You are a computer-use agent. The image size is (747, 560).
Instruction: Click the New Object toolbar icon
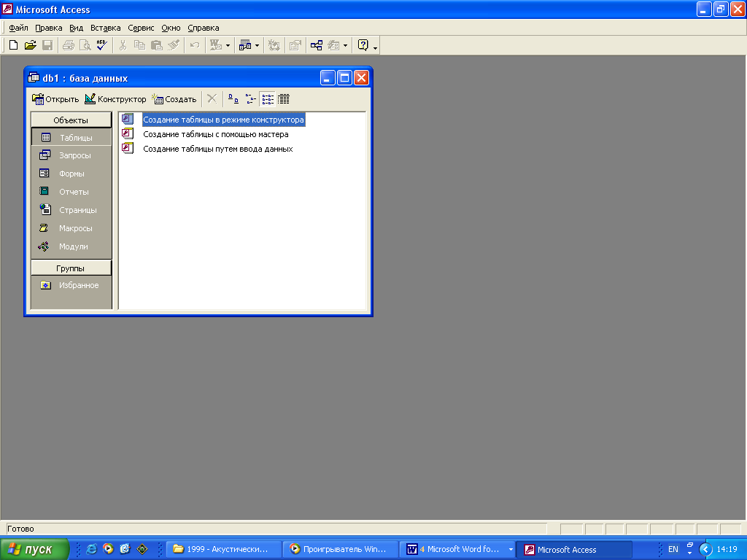click(x=333, y=45)
